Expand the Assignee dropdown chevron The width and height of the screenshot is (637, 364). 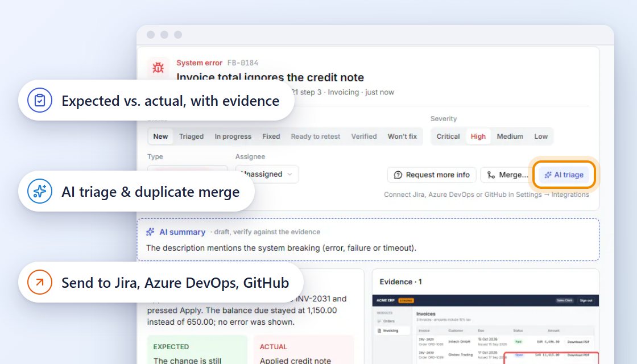pos(289,174)
